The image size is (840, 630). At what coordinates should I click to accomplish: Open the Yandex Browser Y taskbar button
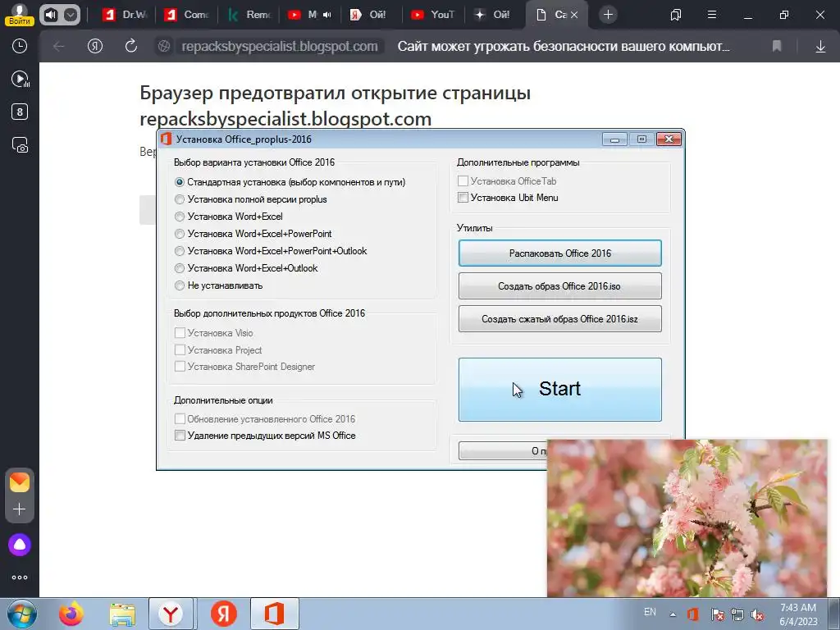pos(171,614)
